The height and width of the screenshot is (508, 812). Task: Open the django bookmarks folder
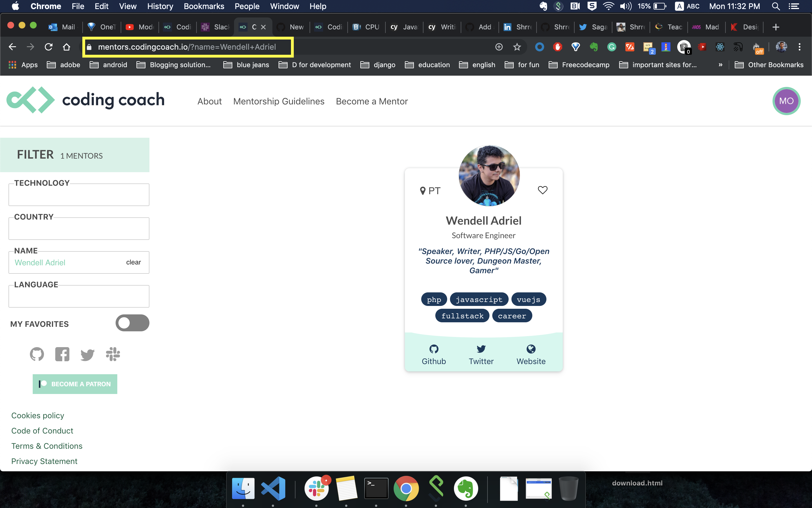pyautogui.click(x=378, y=65)
